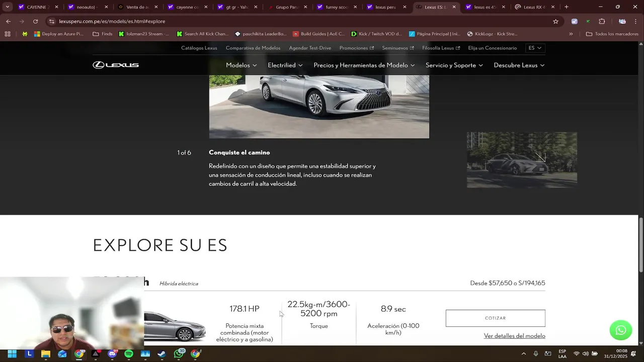This screenshot has height=362, width=644.
Task: Open Chrome apps grid in bookmarks bar
Action: coord(7,34)
